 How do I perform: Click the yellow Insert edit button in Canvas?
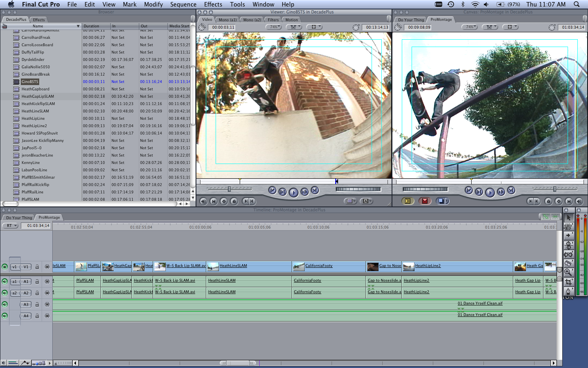click(408, 201)
